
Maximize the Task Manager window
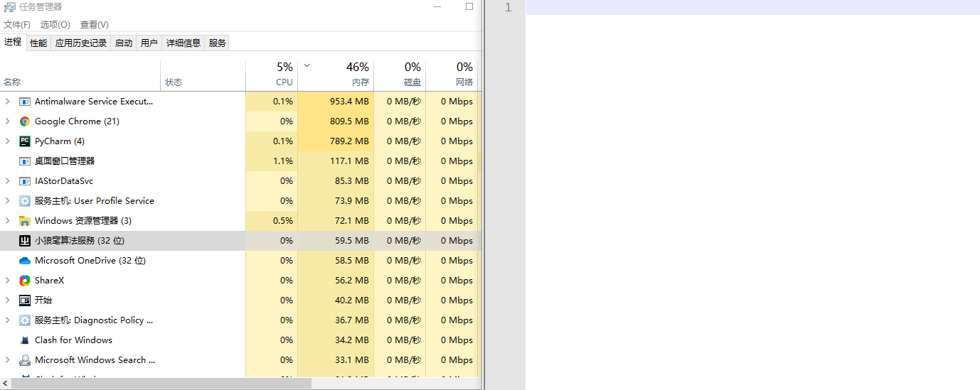point(469,6)
